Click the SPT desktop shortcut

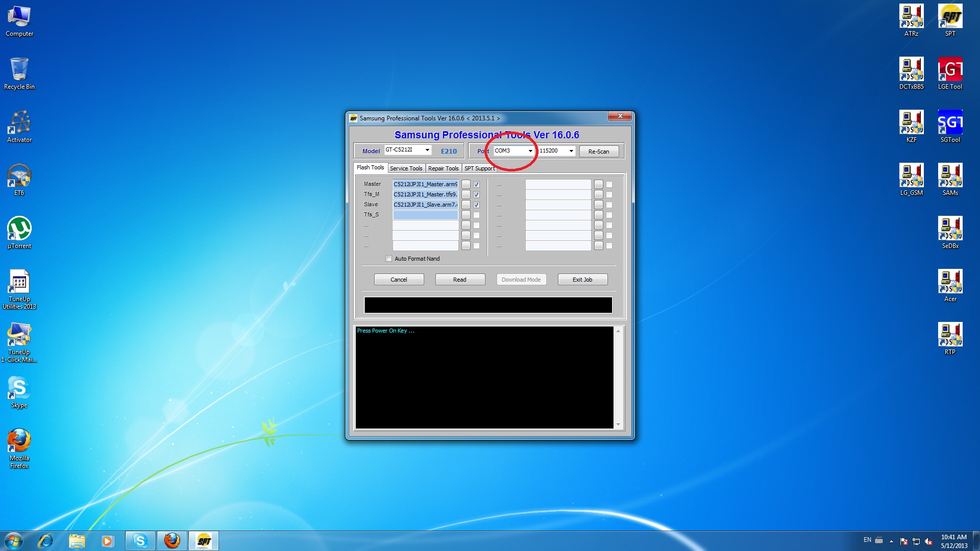950,21
